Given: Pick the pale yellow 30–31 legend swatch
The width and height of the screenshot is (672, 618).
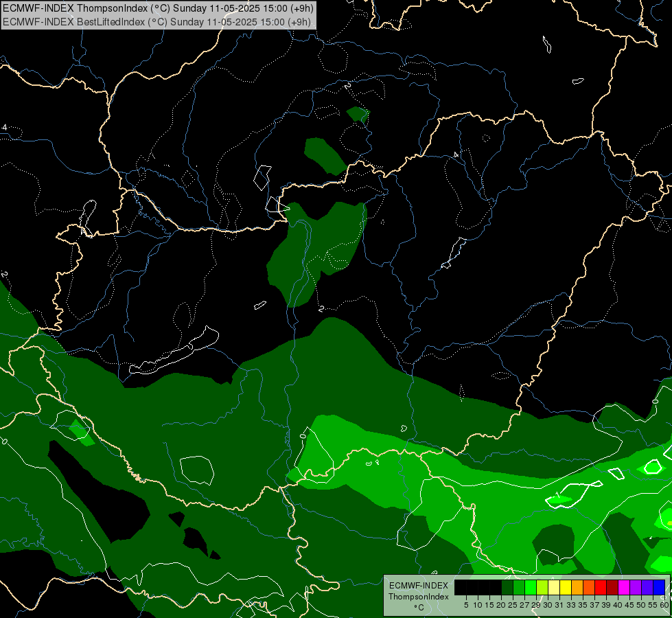Looking at the screenshot, I should [x=554, y=587].
